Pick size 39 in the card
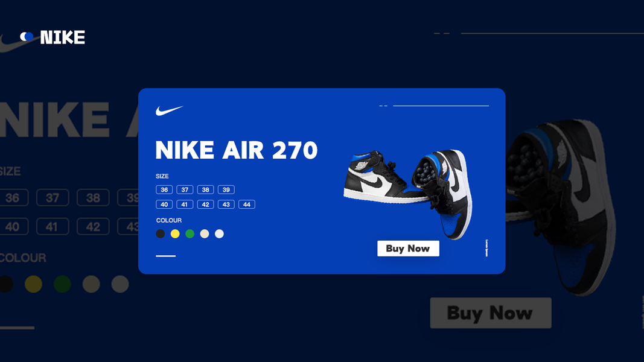The width and height of the screenshot is (644, 362). click(226, 189)
